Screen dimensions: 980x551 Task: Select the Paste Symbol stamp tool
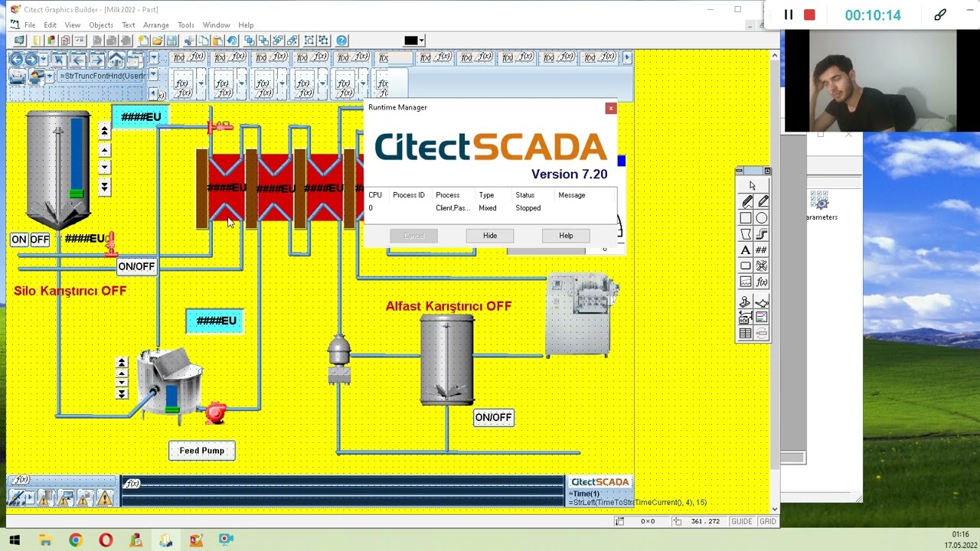coord(746,302)
